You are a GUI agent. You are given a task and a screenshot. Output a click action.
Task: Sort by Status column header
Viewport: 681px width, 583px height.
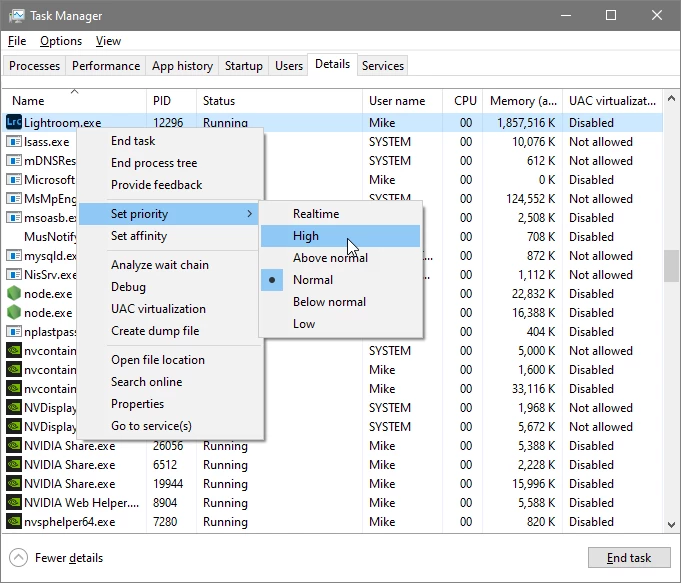(279, 101)
